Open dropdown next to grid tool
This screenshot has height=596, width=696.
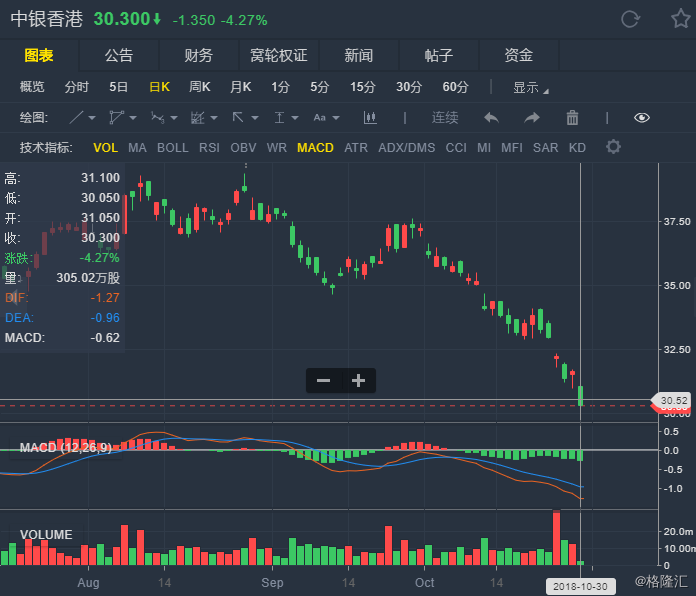click(214, 118)
